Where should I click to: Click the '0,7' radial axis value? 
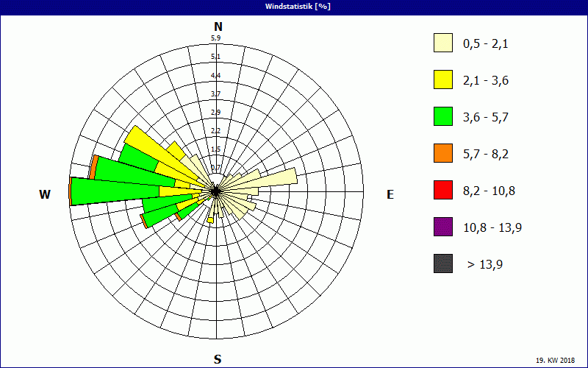pos(215,168)
